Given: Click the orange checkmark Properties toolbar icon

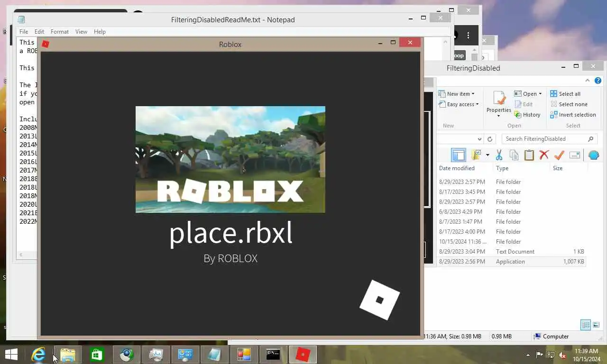Looking at the screenshot, I should click(559, 155).
